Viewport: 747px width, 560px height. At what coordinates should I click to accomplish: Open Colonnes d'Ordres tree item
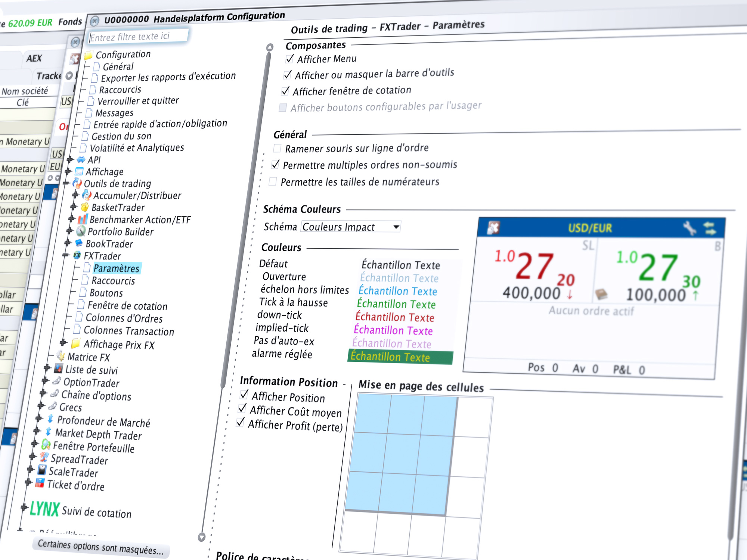[x=124, y=318]
